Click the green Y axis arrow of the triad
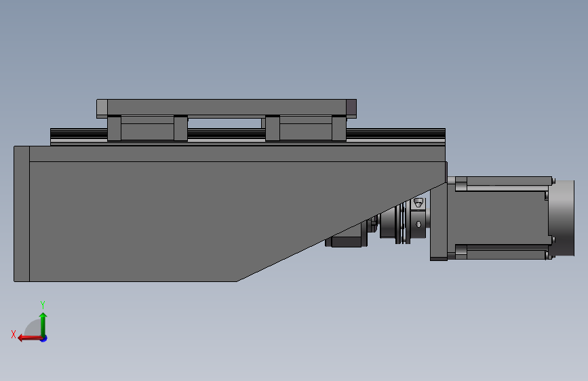 pyautogui.click(x=43, y=324)
